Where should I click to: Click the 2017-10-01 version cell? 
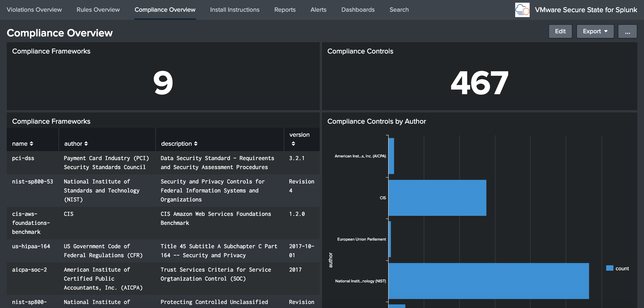click(x=302, y=251)
